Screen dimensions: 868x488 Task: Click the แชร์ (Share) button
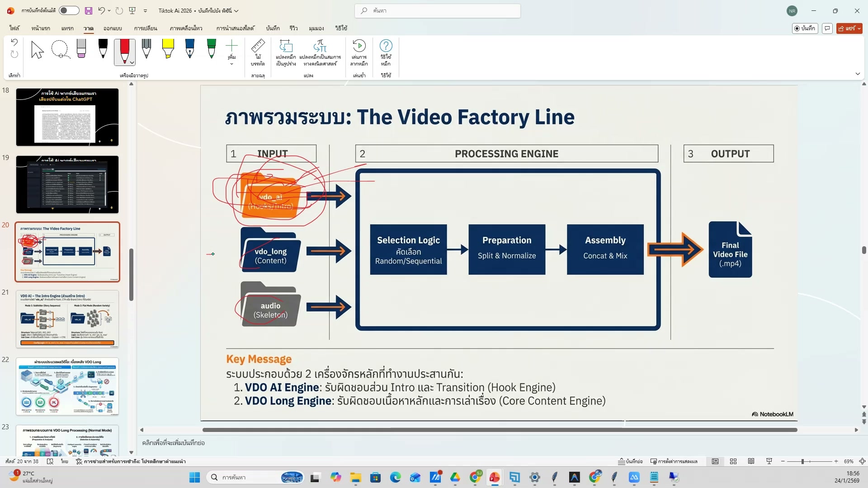[x=849, y=28]
